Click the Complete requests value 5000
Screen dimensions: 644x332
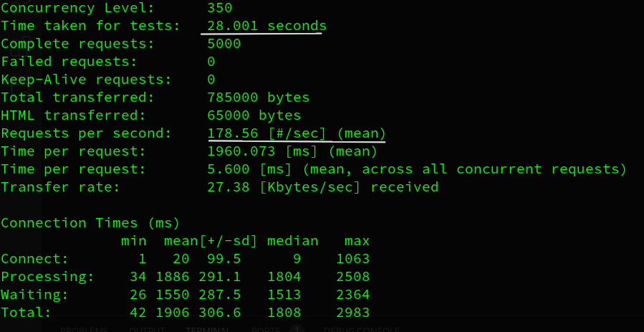(x=224, y=44)
